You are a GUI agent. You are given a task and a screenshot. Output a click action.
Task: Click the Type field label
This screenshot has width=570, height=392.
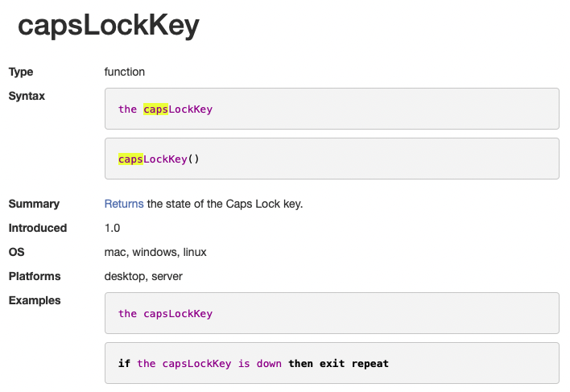pyautogui.click(x=21, y=72)
